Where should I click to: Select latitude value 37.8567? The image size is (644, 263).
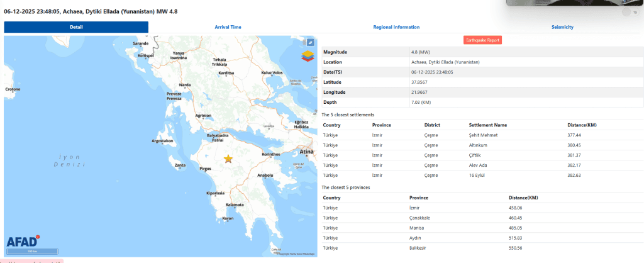tap(419, 82)
